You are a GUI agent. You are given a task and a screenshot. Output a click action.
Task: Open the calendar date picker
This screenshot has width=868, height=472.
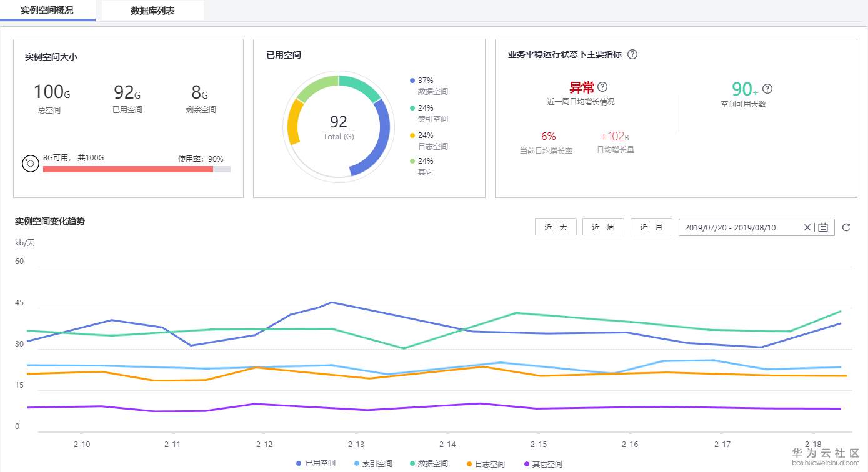click(823, 227)
